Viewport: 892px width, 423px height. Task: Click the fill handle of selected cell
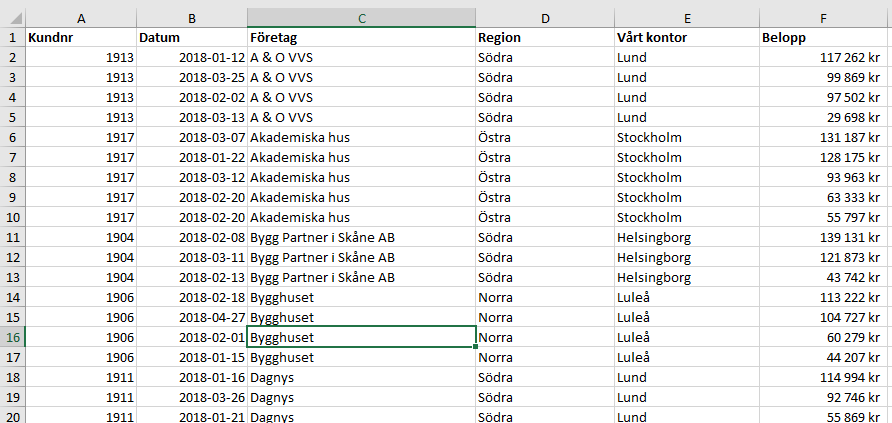476,346
